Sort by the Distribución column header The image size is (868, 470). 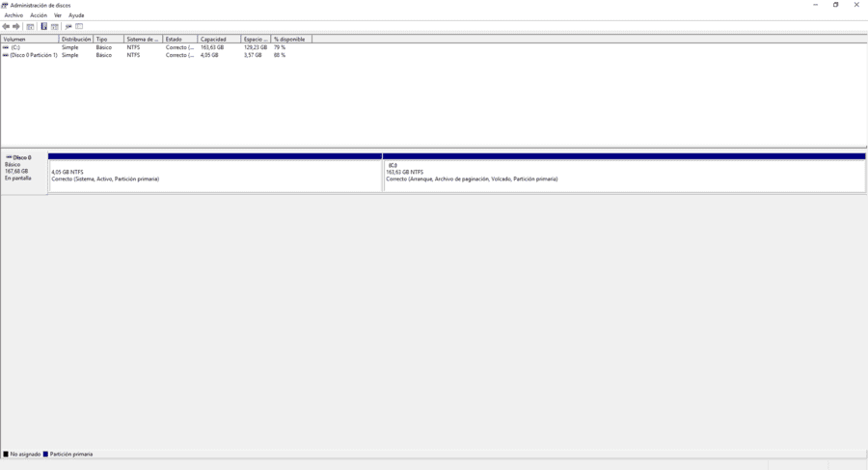pos(76,40)
